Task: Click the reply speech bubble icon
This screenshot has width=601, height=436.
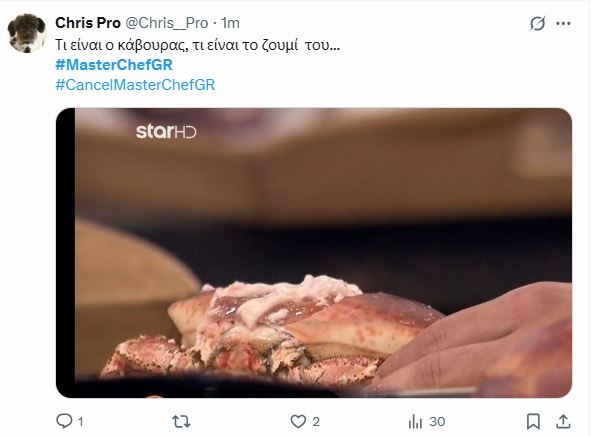Action: 65,419
